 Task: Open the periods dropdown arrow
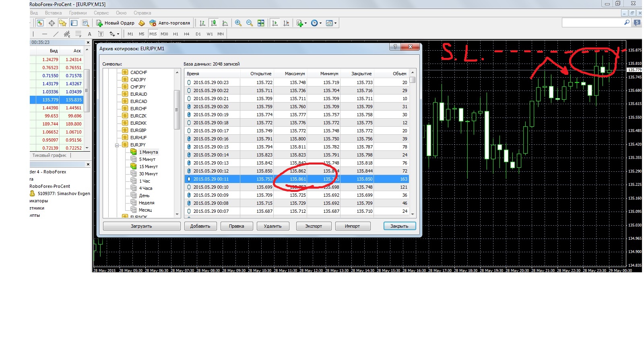point(321,23)
